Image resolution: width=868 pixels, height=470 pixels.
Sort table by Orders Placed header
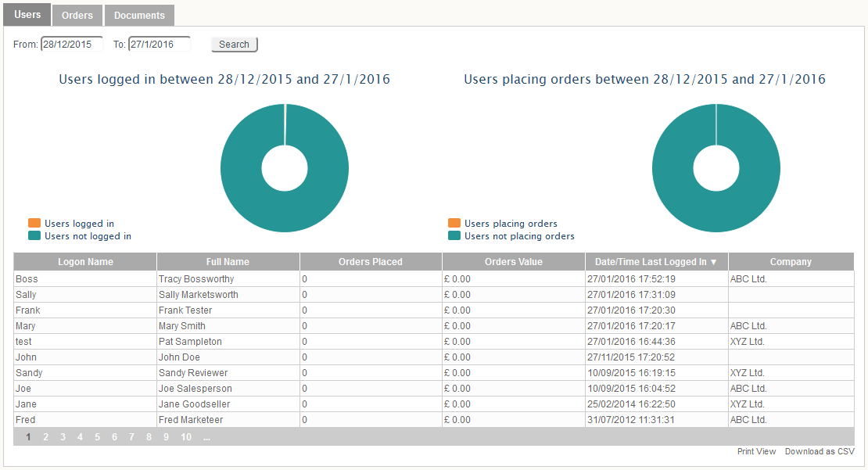click(371, 262)
